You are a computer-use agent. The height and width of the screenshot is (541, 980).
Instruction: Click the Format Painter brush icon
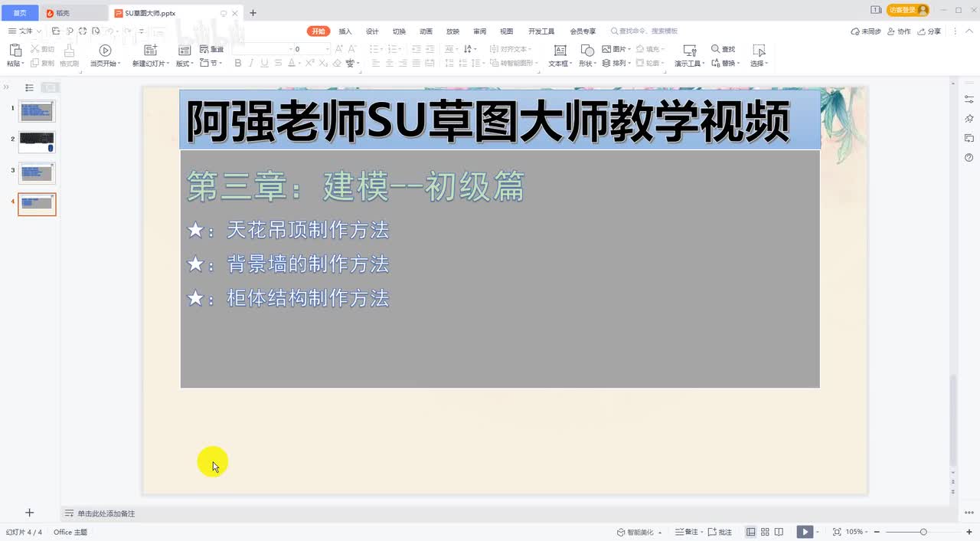(x=69, y=51)
